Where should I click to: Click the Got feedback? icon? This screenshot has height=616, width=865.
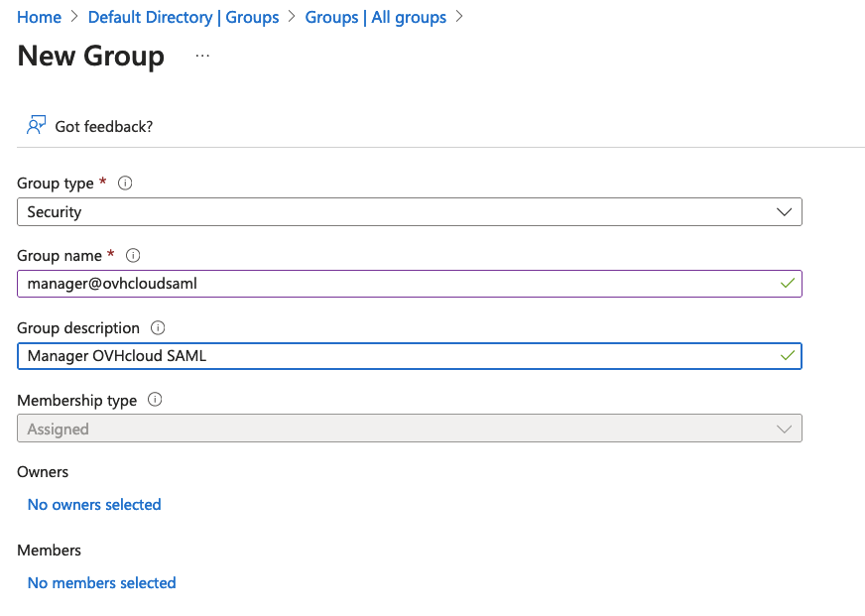(36, 125)
